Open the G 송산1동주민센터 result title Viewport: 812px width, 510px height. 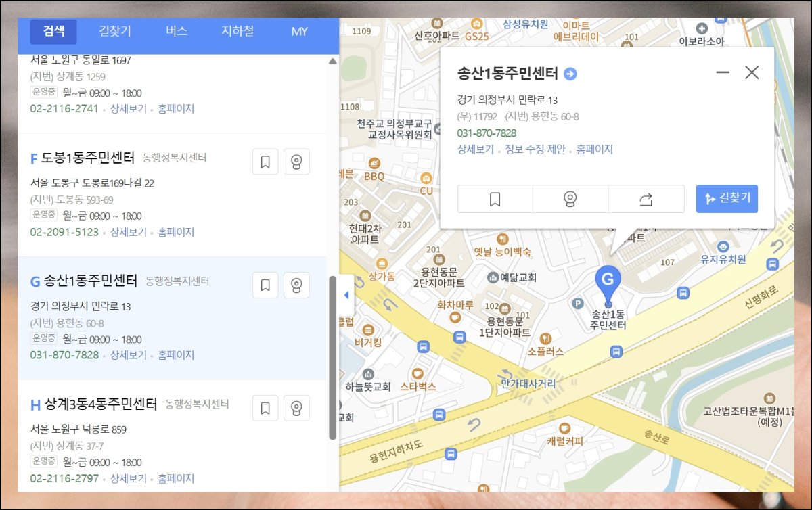coord(84,281)
